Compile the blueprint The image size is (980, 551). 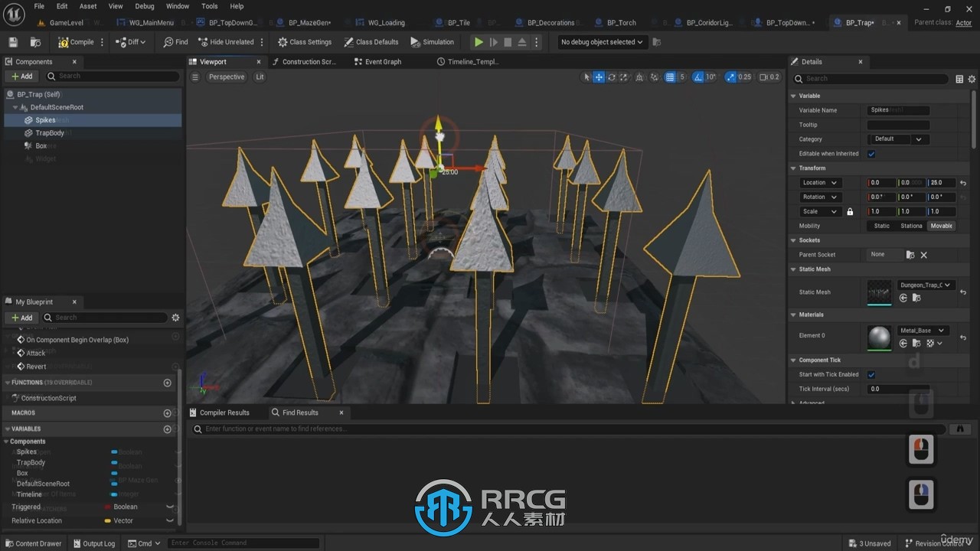point(76,42)
